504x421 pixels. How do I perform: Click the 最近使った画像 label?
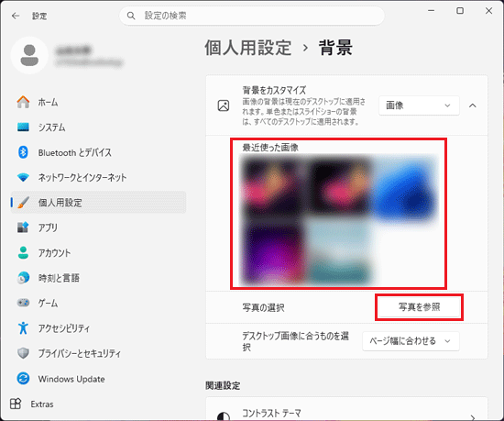(x=270, y=148)
